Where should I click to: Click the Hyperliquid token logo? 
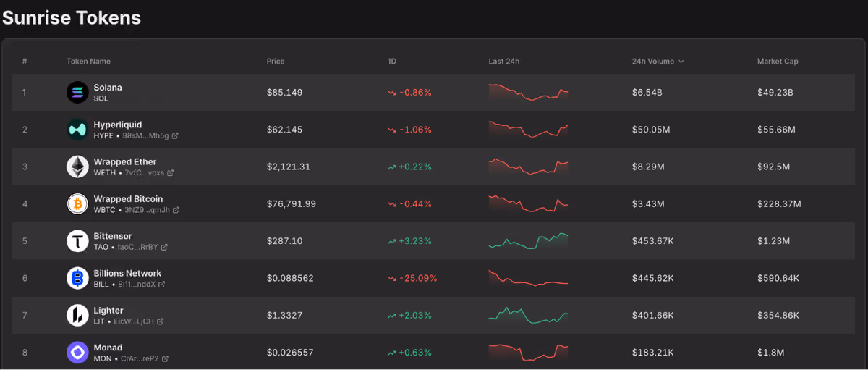click(77, 130)
